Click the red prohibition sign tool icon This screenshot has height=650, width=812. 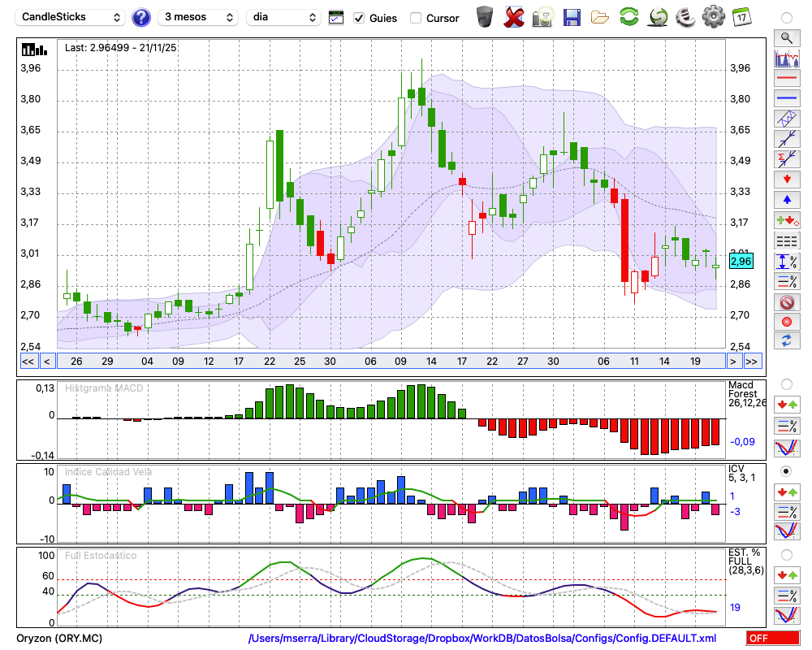click(x=786, y=302)
